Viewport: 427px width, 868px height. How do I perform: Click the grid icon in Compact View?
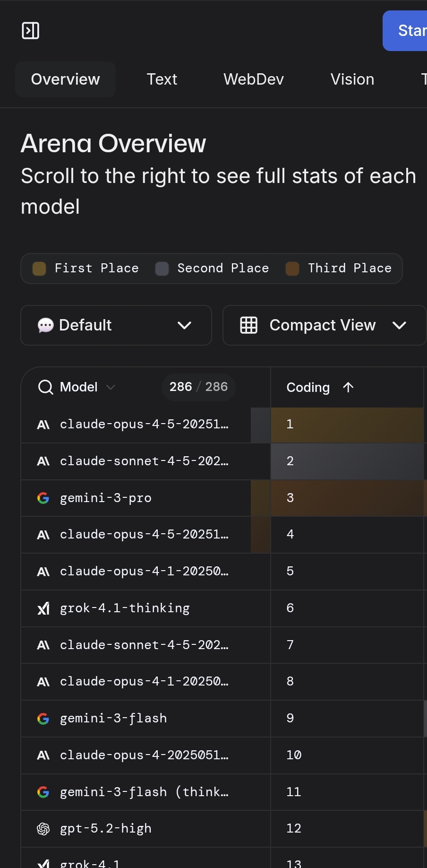pyautogui.click(x=249, y=325)
